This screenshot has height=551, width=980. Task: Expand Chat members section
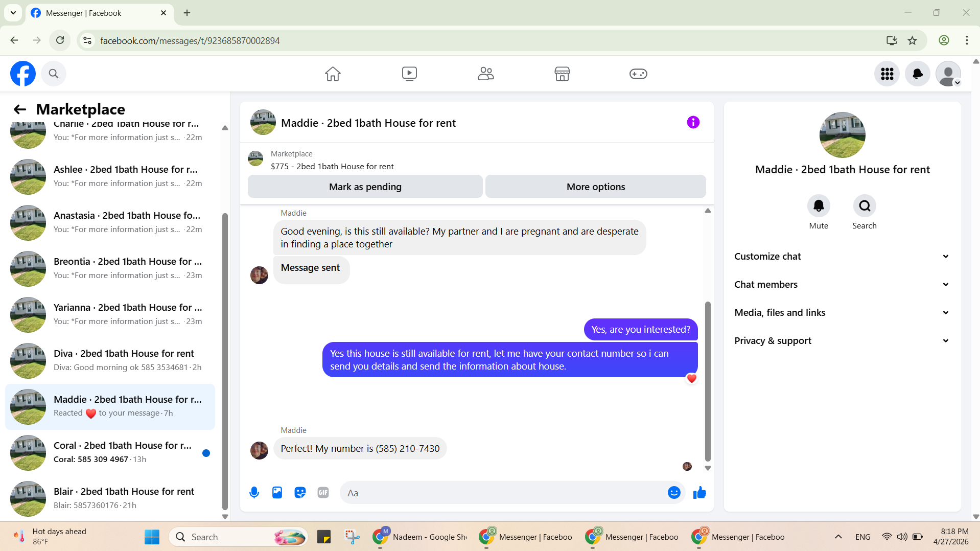point(842,285)
